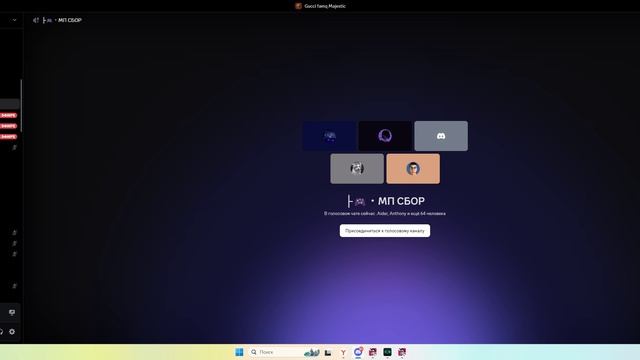Expand the server dropdown chevron at top left
Image resolution: width=640 pixels, height=360 pixels.
pyautogui.click(x=14, y=20)
